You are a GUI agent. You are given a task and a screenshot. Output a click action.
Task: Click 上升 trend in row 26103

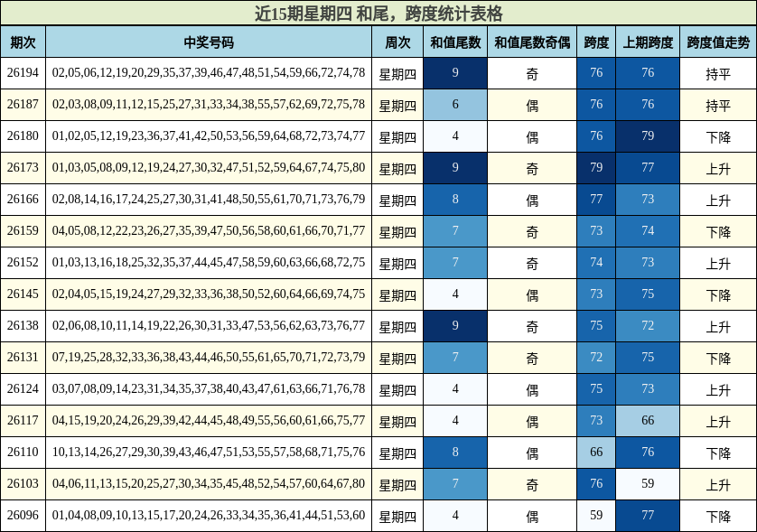coord(718,484)
